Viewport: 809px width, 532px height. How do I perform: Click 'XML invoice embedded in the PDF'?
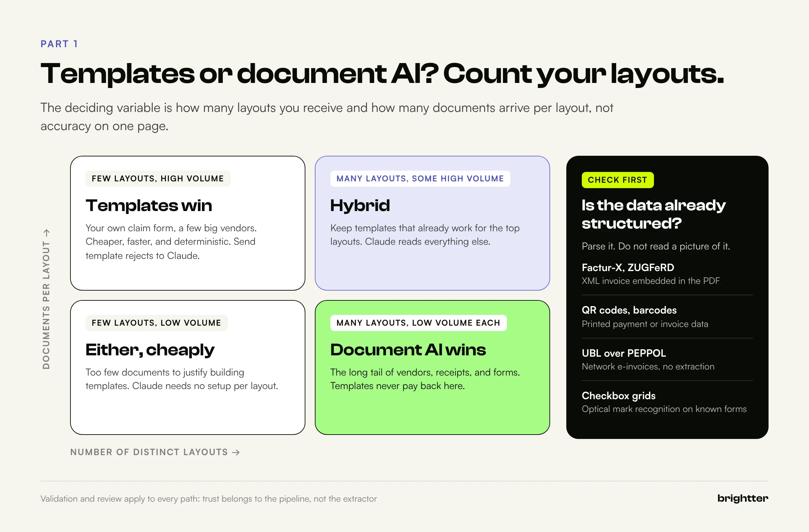pyautogui.click(x=650, y=281)
